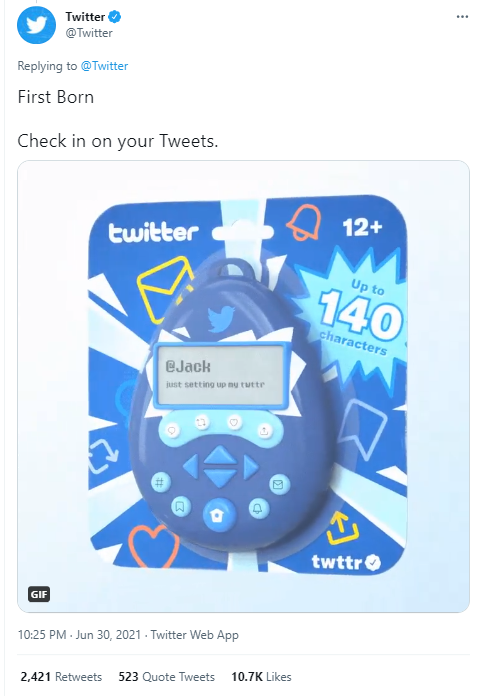The image size is (483, 696).
Task: Click the bell button on the device
Action: click(x=257, y=508)
